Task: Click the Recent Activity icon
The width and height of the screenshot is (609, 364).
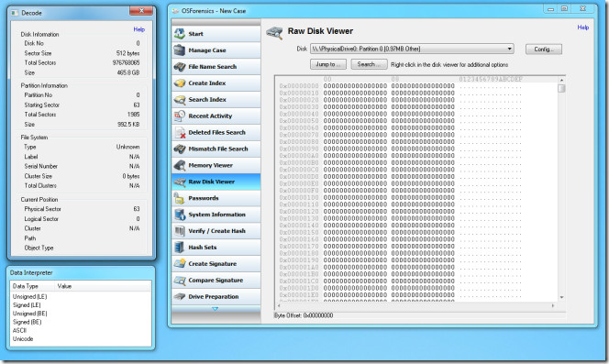Action: (x=180, y=116)
